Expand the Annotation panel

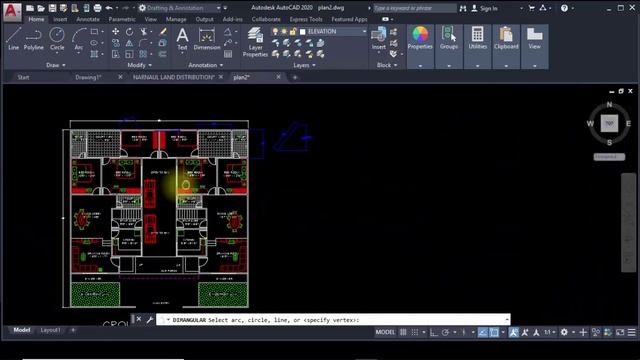[x=205, y=65]
